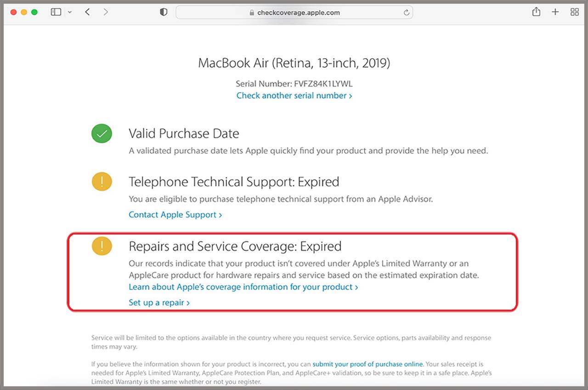The image size is (588, 390).
Task: Show the tab overview grid icon
Action: click(575, 12)
